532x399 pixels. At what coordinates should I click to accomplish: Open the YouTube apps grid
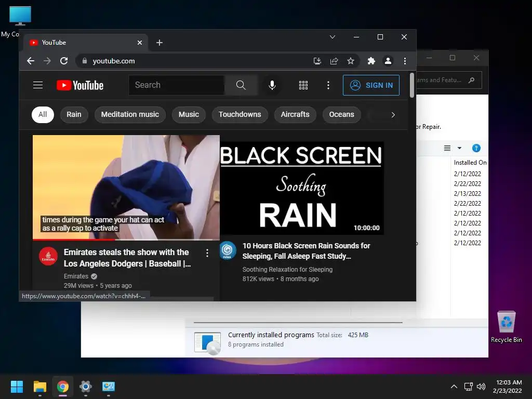(303, 85)
